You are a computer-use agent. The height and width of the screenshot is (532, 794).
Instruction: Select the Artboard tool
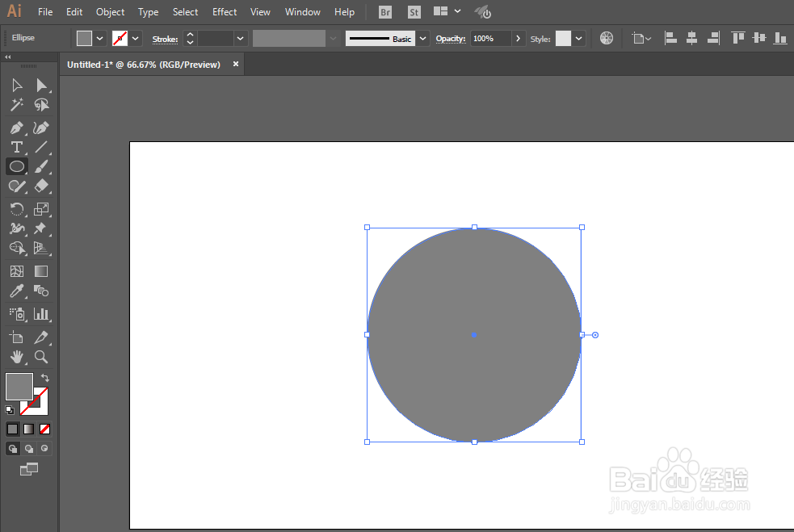coord(17,337)
